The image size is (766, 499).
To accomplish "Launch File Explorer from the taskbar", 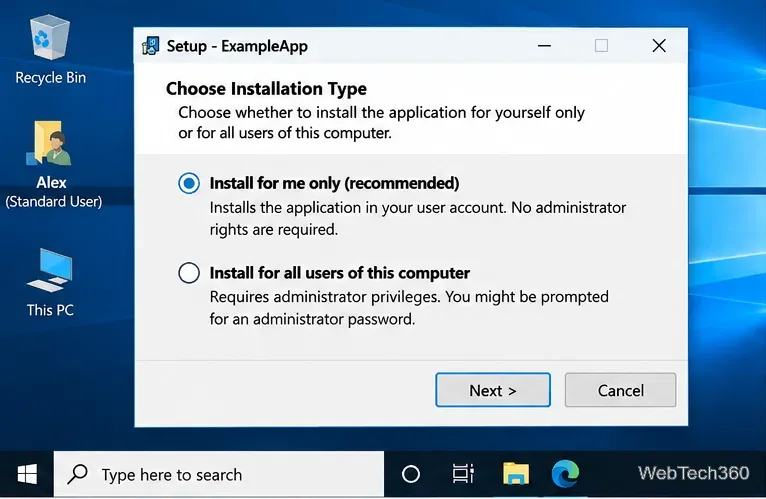I will [x=516, y=474].
